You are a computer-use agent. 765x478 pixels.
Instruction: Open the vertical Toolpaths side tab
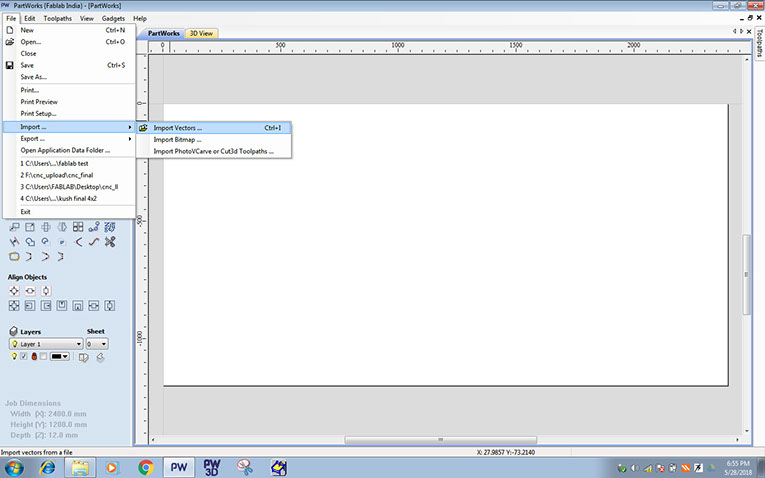(x=760, y=43)
